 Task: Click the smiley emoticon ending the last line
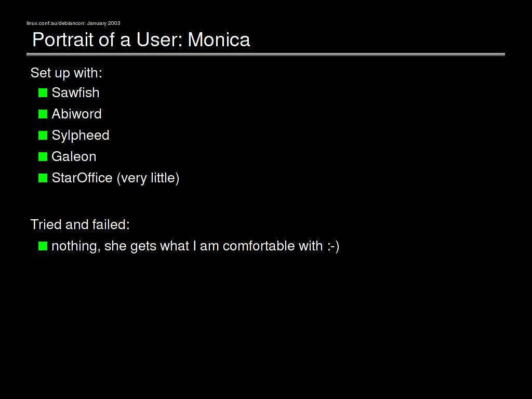click(333, 246)
